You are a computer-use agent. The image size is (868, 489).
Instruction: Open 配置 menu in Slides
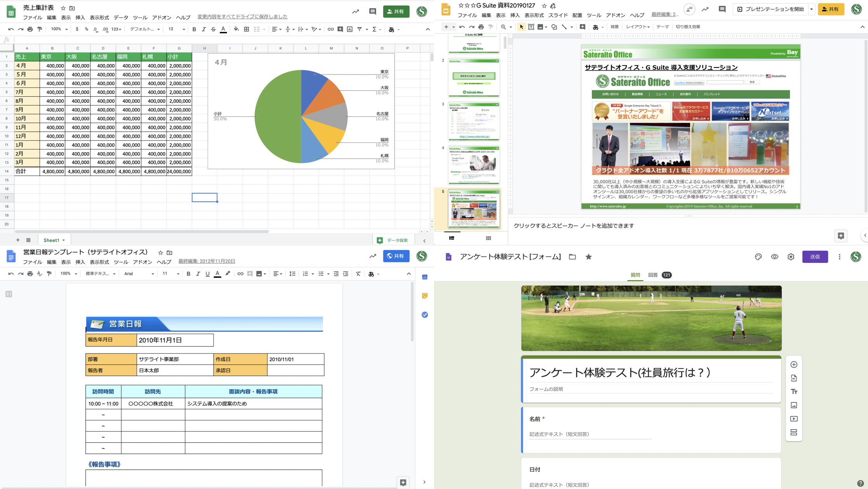coord(577,15)
